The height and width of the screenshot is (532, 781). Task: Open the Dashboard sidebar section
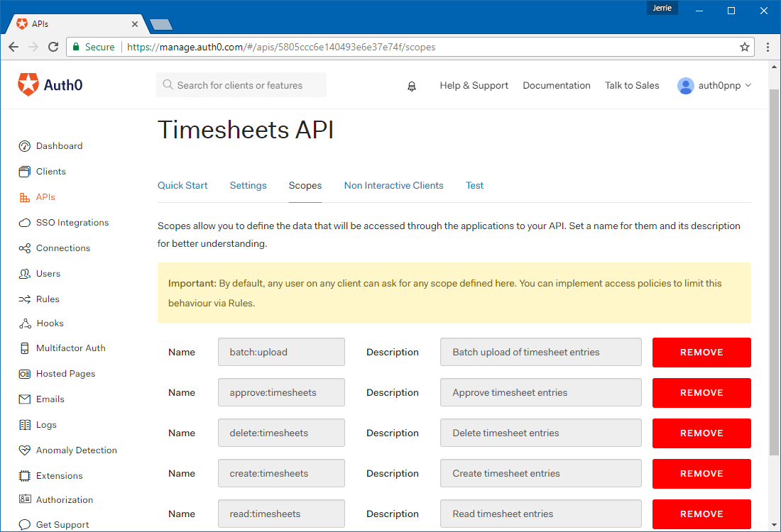pyautogui.click(x=58, y=145)
